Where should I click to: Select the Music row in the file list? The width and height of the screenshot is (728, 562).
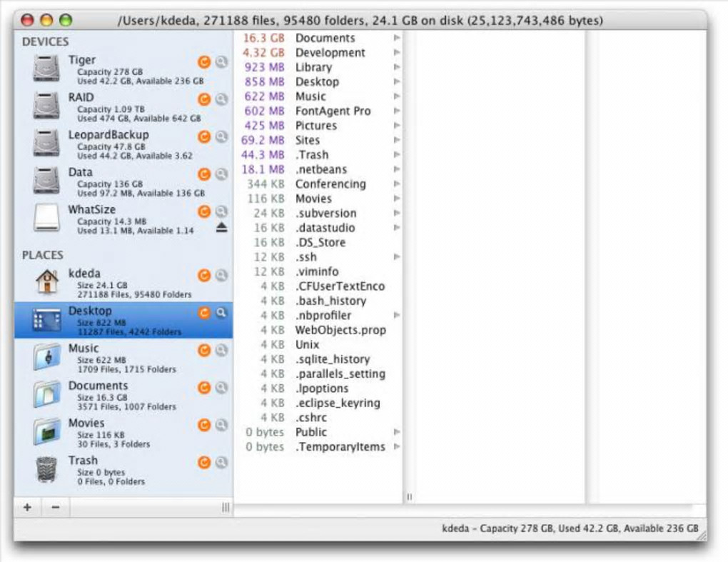point(318,96)
